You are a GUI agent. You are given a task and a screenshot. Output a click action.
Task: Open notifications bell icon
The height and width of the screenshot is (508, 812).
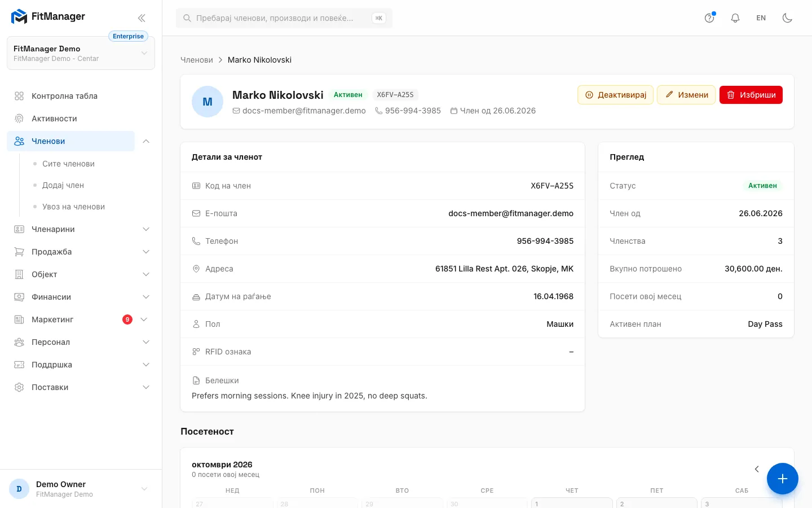pos(735,18)
